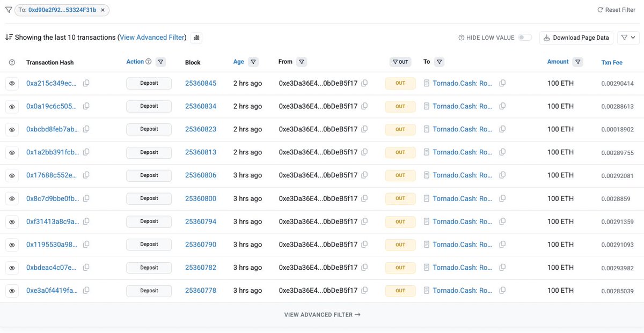Preview transaction 0x1a2bb391fcb with eye icon
The width and height of the screenshot is (644, 333).
[12, 152]
